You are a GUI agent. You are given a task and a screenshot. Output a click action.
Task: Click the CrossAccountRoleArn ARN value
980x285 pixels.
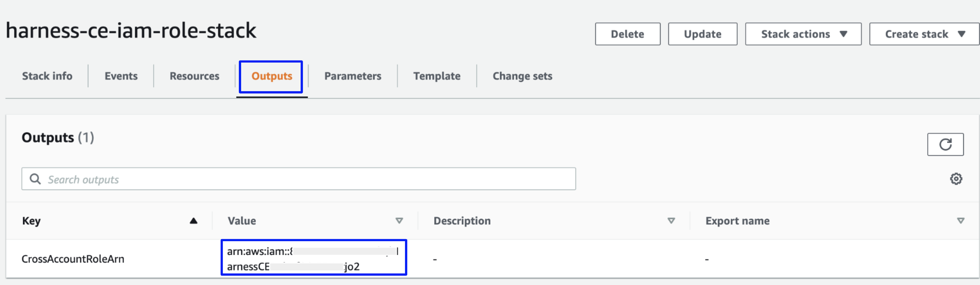(x=313, y=259)
